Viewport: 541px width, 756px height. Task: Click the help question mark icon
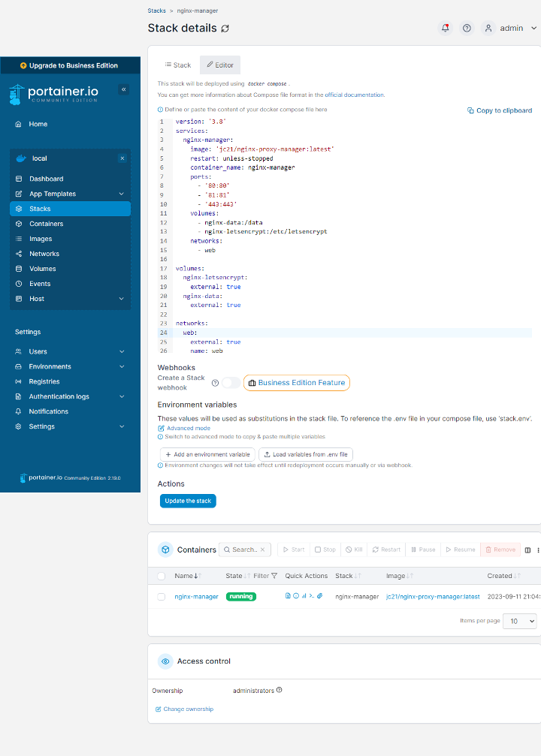pos(467,28)
